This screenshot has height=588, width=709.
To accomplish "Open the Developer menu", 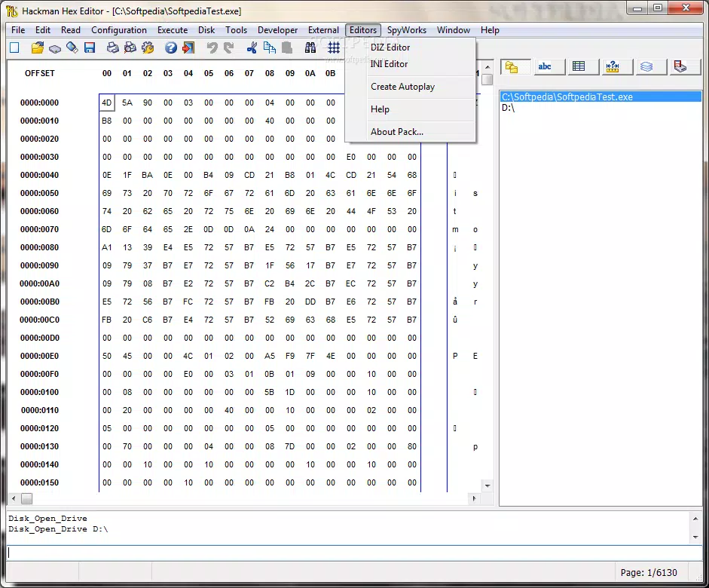I will (277, 30).
